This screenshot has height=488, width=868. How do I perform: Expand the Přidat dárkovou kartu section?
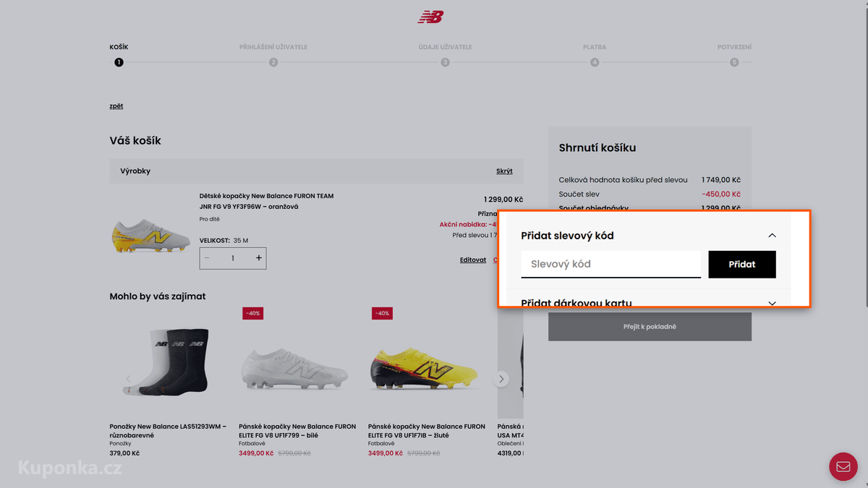772,303
